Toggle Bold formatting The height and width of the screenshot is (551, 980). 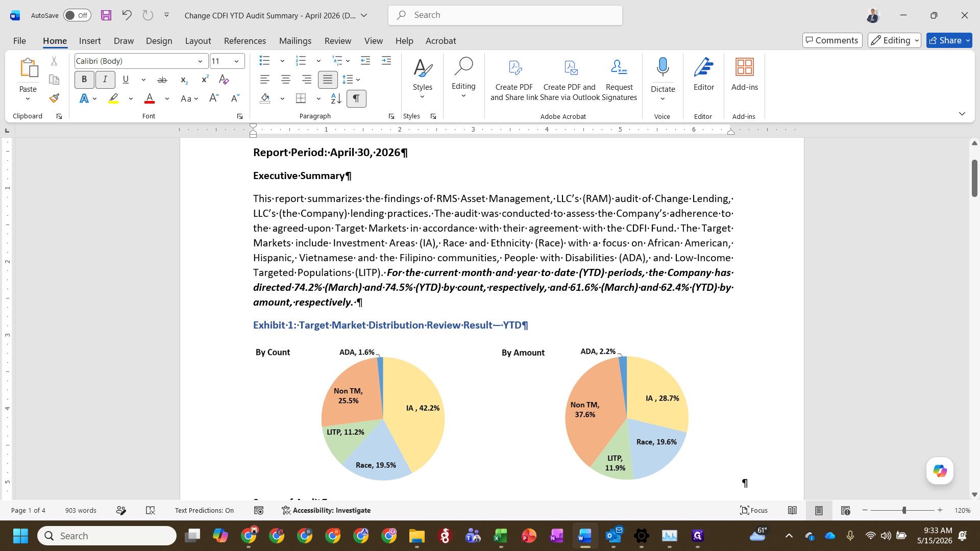pyautogui.click(x=84, y=80)
